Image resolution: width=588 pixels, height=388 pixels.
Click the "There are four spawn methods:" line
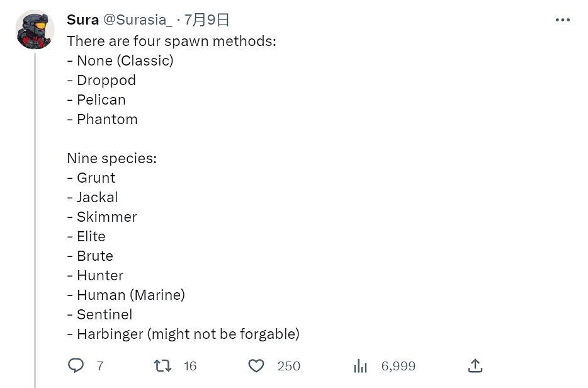point(171,41)
